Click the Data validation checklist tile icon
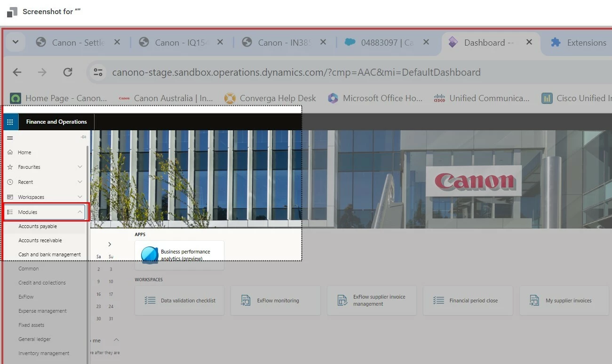The image size is (612, 364). click(x=150, y=301)
